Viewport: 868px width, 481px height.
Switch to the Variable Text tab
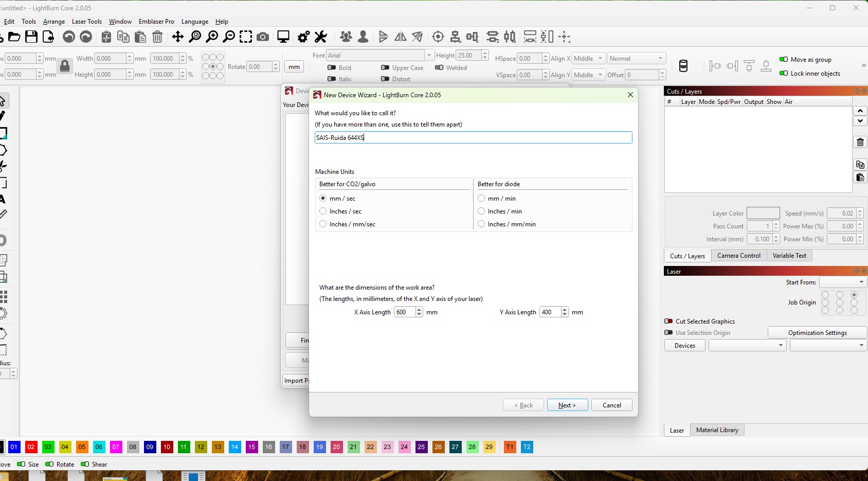tap(789, 255)
